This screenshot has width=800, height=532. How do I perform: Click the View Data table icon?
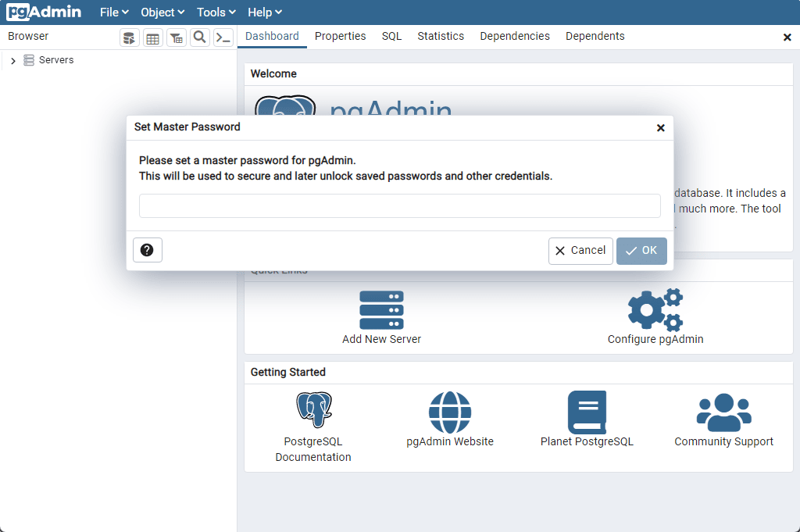point(153,37)
